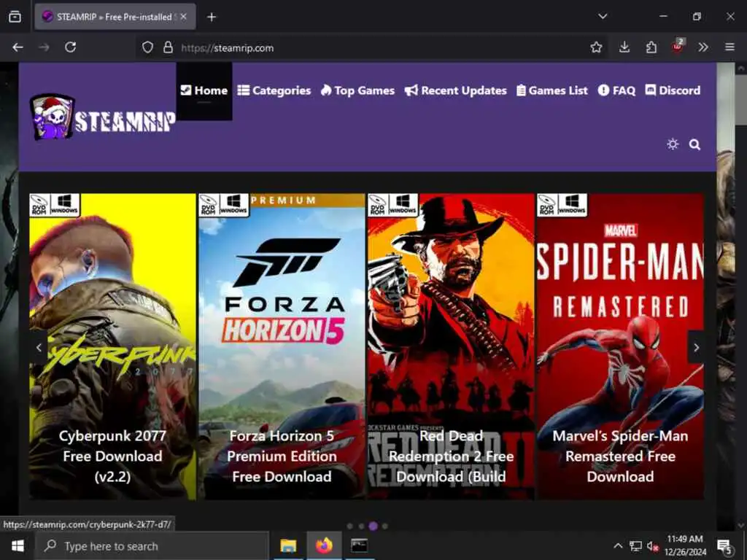This screenshot has width=747, height=560.
Task: Open muted volume tray icon
Action: pos(653,546)
